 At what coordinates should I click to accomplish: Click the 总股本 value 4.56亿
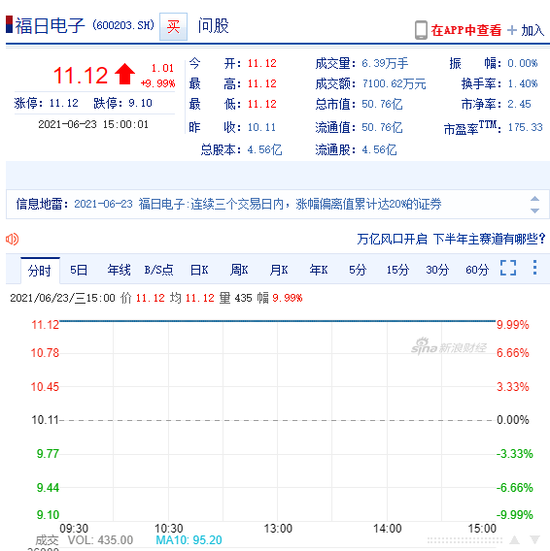[264, 150]
